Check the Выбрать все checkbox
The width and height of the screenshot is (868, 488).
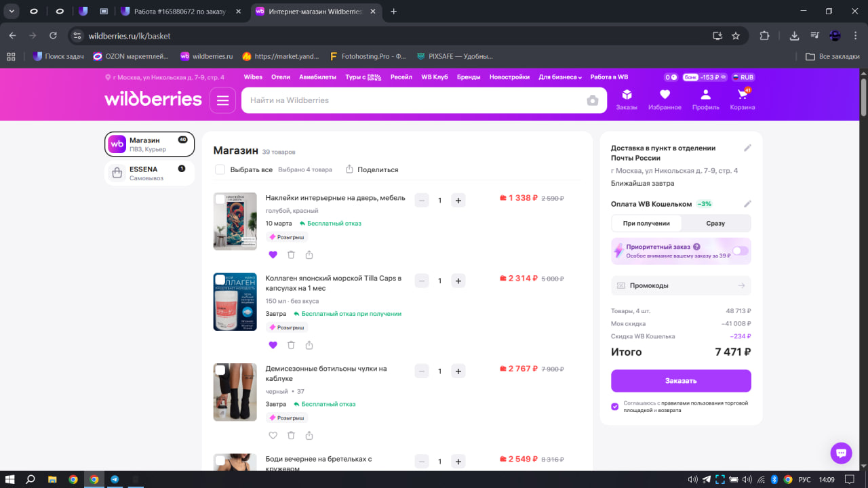coord(220,169)
